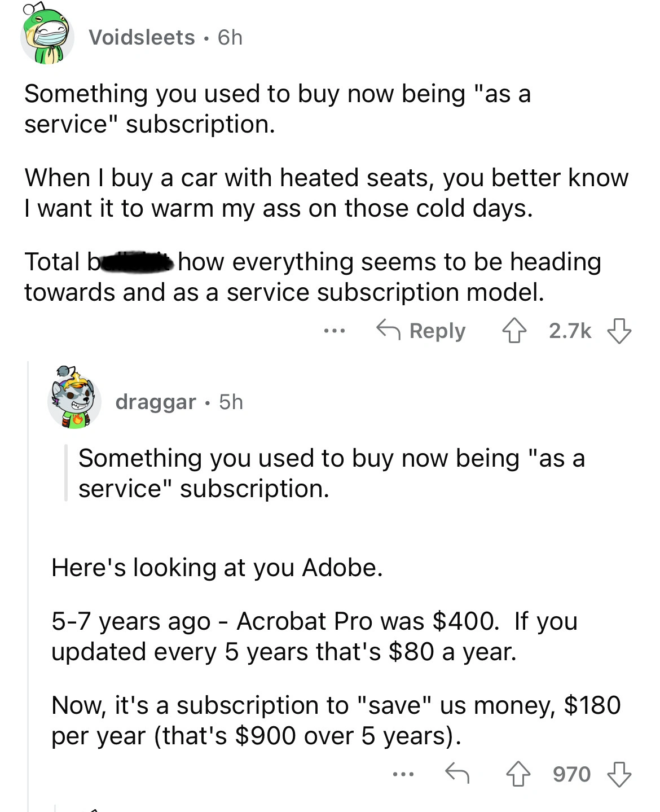
Task: Visit the Voidsleets username profile
Action: (x=142, y=37)
